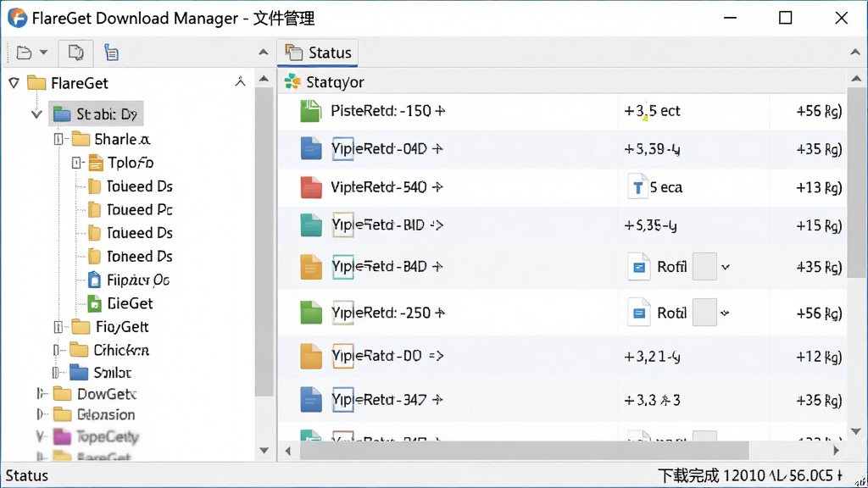Click the tree panel scroll down arrow
868x488 pixels.
point(264,451)
